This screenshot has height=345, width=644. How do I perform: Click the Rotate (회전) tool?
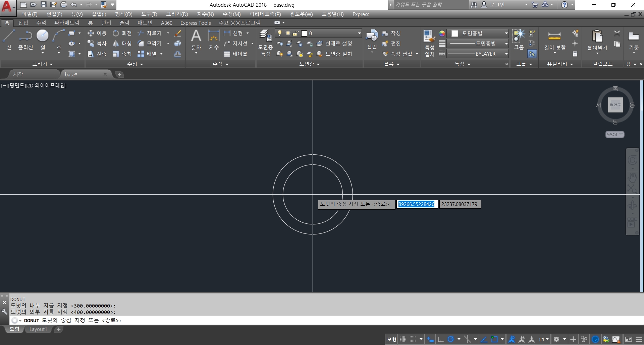[122, 33]
